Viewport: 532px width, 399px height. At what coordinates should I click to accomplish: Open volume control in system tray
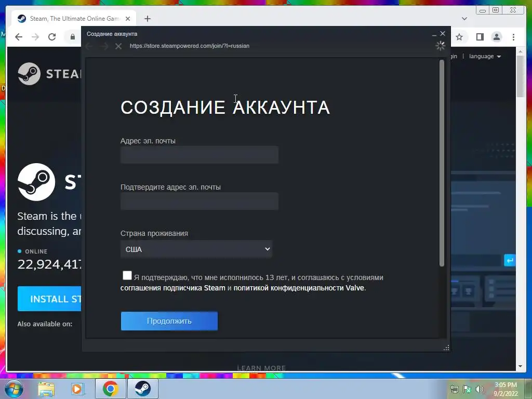point(480,389)
